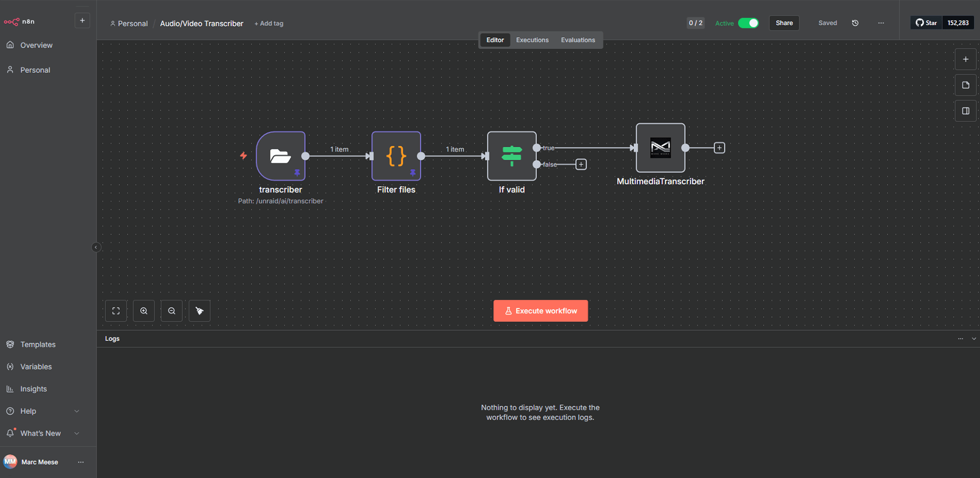Click the Share button
This screenshot has height=478, width=980.
tap(784, 23)
